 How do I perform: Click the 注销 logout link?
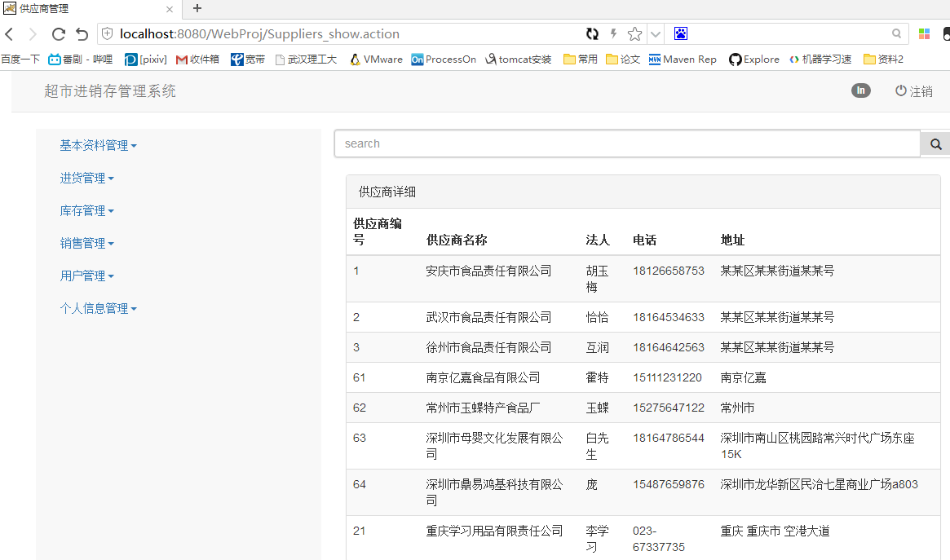point(914,91)
